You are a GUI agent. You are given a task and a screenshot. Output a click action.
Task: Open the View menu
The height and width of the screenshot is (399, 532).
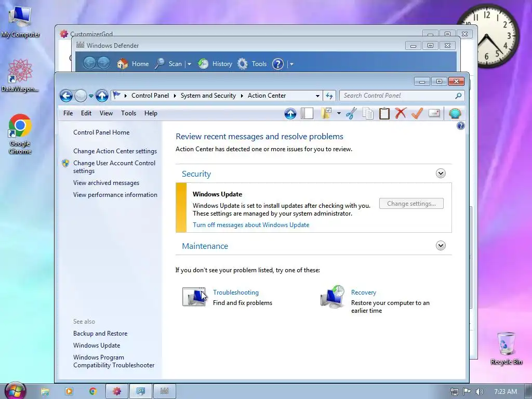[106, 113]
